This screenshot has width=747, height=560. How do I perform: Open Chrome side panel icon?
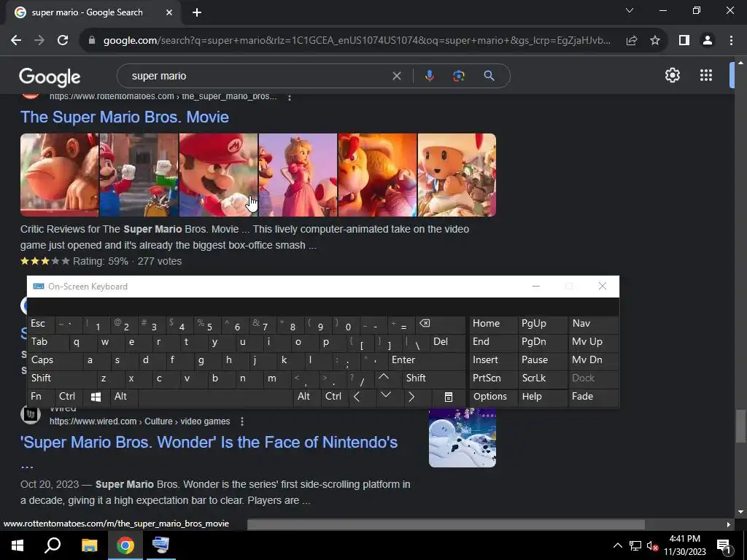684,41
